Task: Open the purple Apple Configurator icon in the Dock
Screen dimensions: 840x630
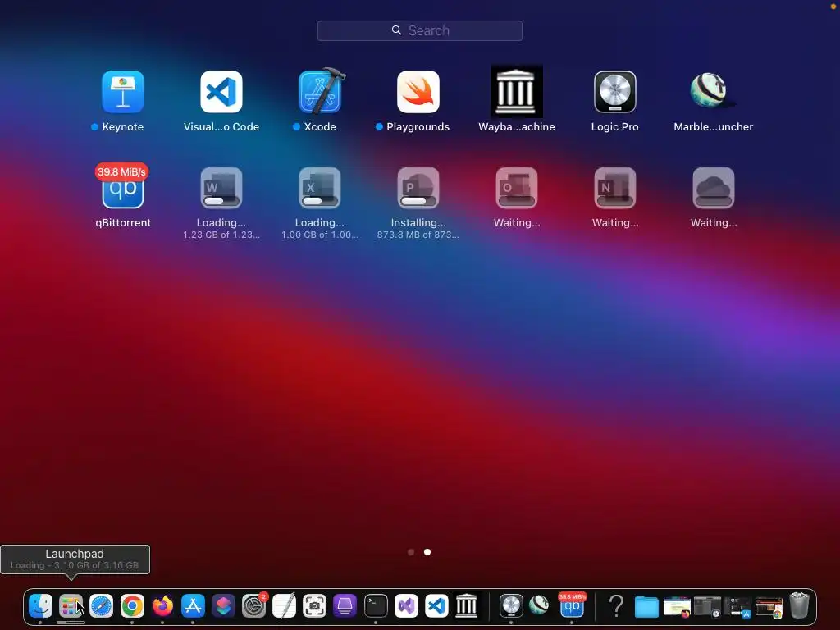Action: tap(345, 606)
